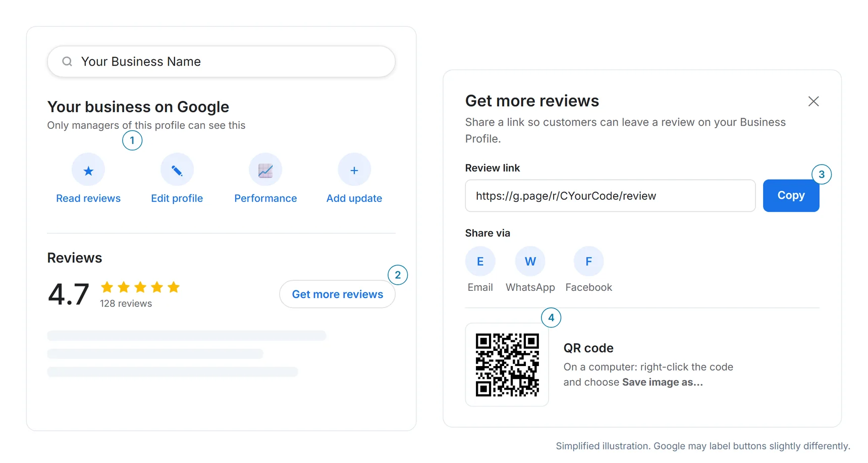Click the Get more reviews button
The width and height of the screenshot is (868, 463).
click(338, 294)
